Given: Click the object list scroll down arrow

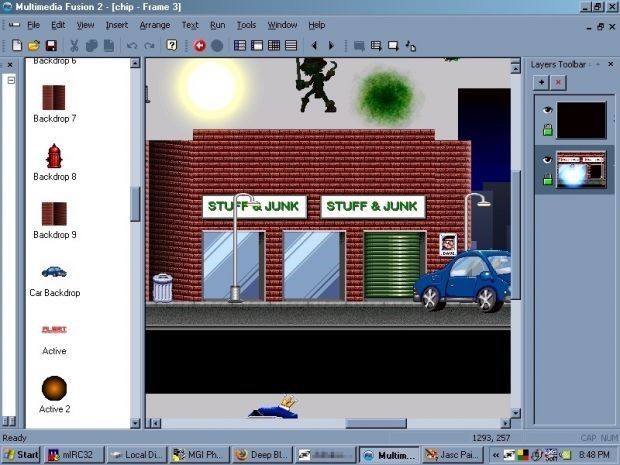Looking at the screenshot, I should coord(135,422).
